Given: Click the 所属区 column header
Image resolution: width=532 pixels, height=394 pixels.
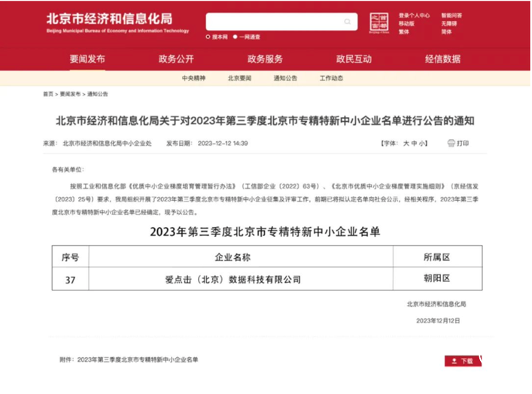Looking at the screenshot, I should click(436, 257).
